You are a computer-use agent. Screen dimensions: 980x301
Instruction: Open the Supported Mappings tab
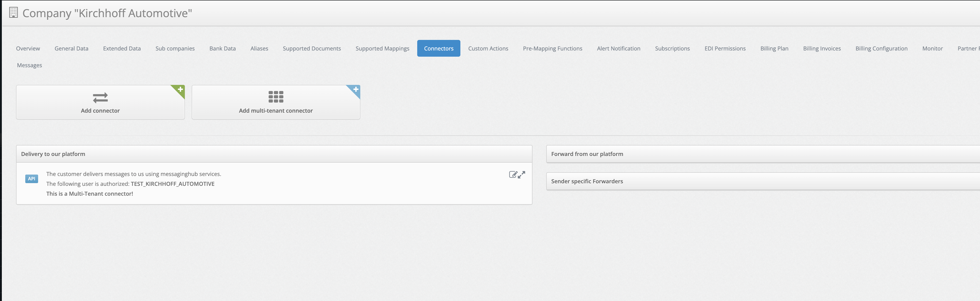pos(382,48)
